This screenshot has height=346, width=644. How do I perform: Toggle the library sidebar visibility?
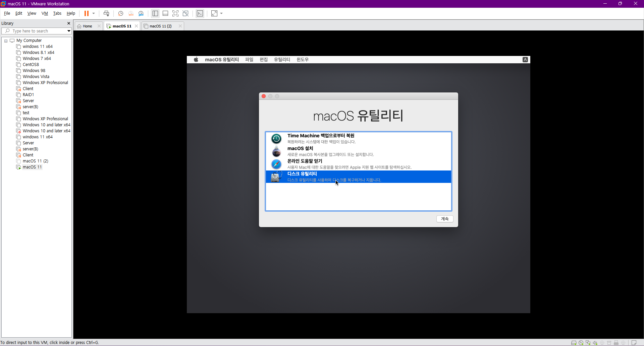pos(155,13)
